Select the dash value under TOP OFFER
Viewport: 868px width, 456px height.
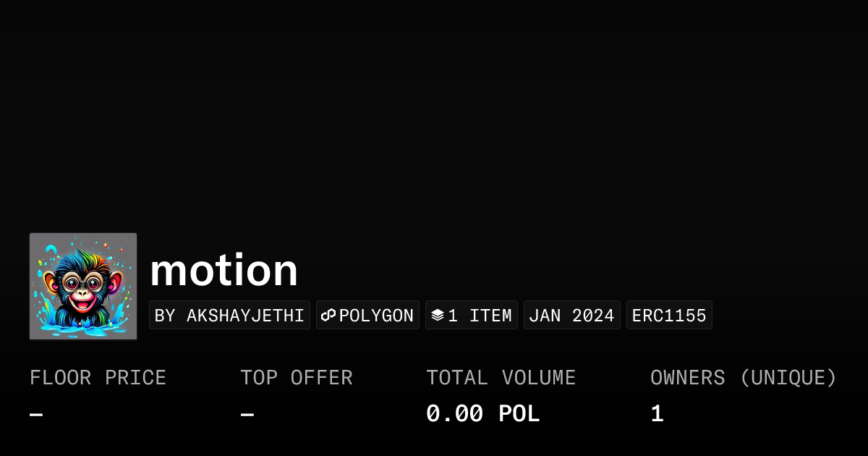pyautogui.click(x=247, y=415)
